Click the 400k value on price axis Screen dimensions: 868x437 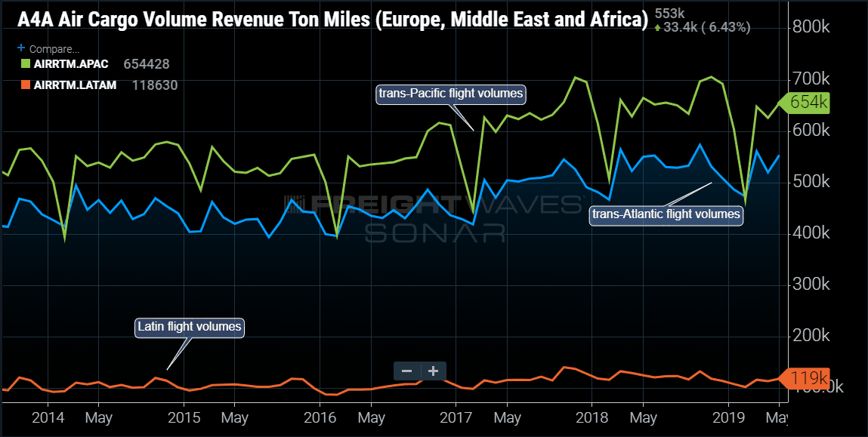coord(811,234)
